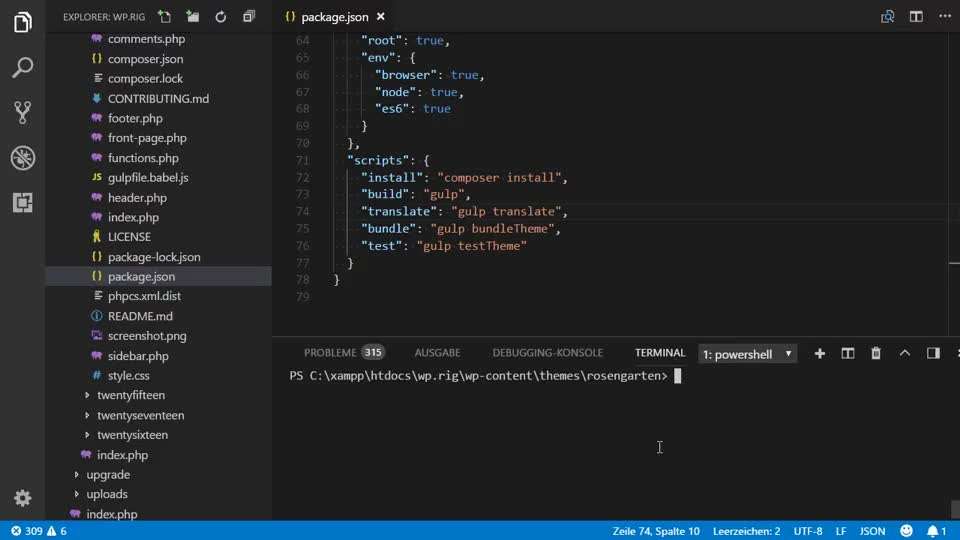Click the Manage gear icon
The width and height of the screenshot is (960, 540).
click(x=22, y=498)
